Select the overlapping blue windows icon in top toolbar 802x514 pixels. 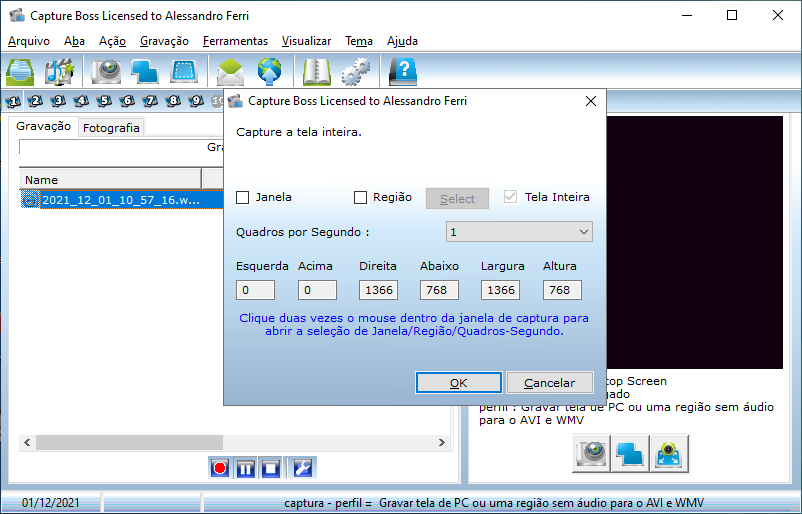click(x=145, y=72)
